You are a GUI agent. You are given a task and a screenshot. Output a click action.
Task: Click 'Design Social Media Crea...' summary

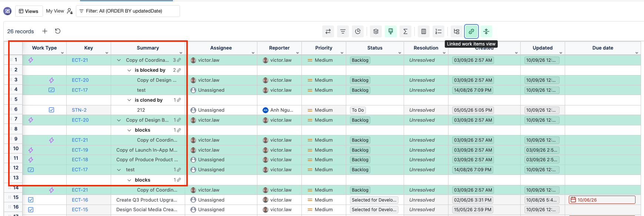pos(147,210)
